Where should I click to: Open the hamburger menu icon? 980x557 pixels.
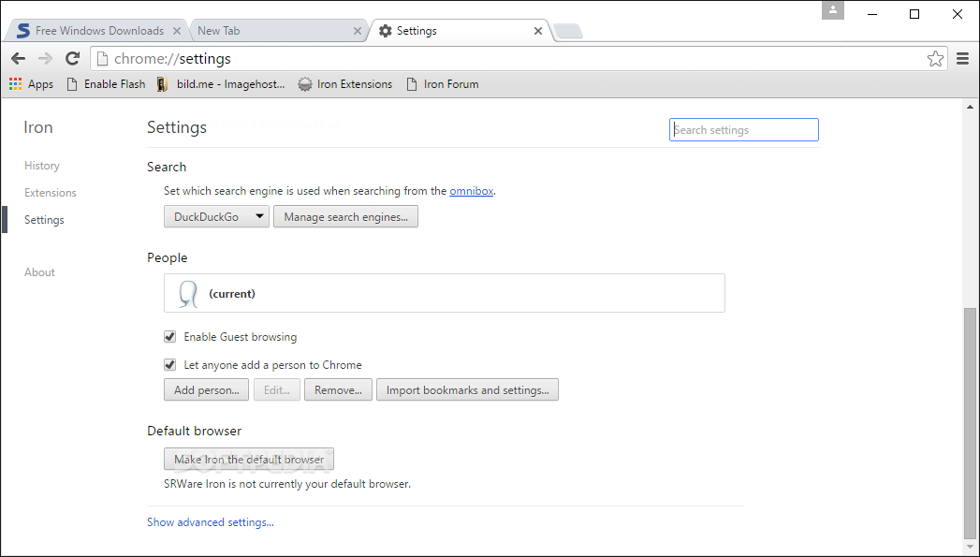pyautogui.click(x=962, y=59)
